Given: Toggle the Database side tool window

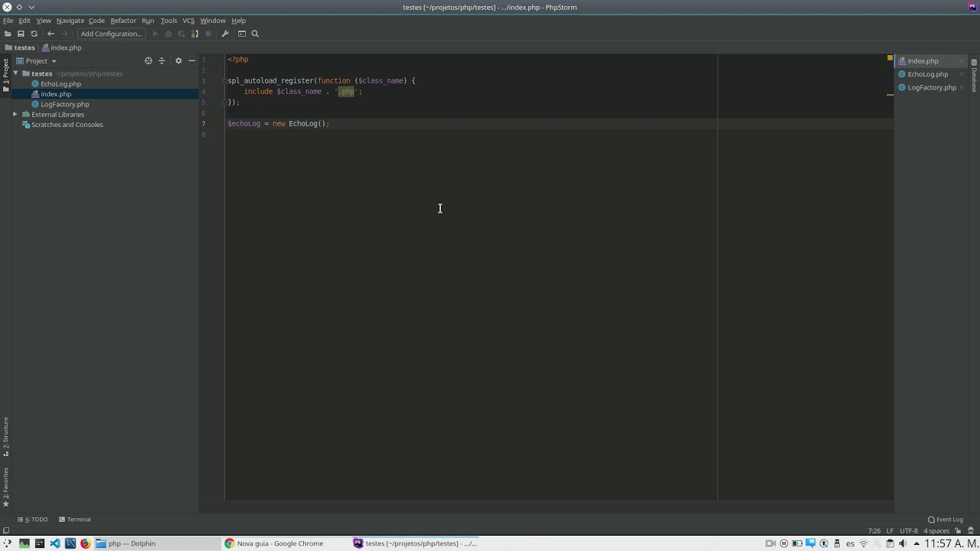Looking at the screenshot, I should tap(975, 75).
